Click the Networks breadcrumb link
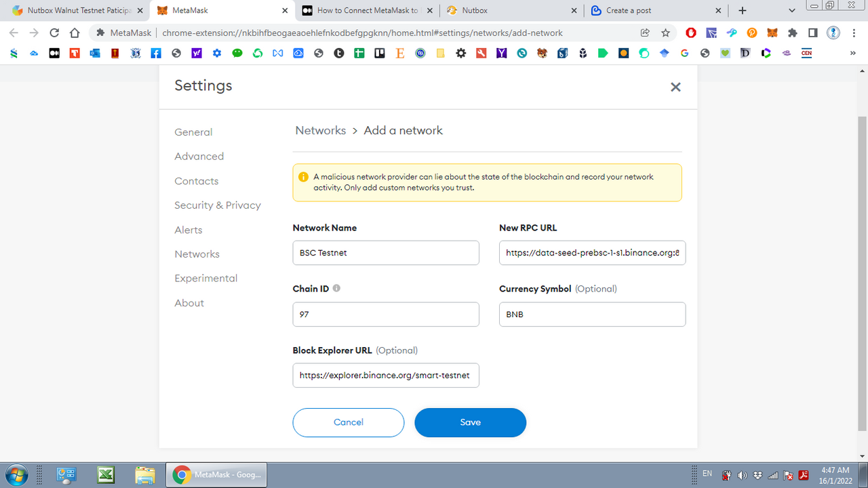Viewport: 868px width, 488px height. (x=321, y=130)
